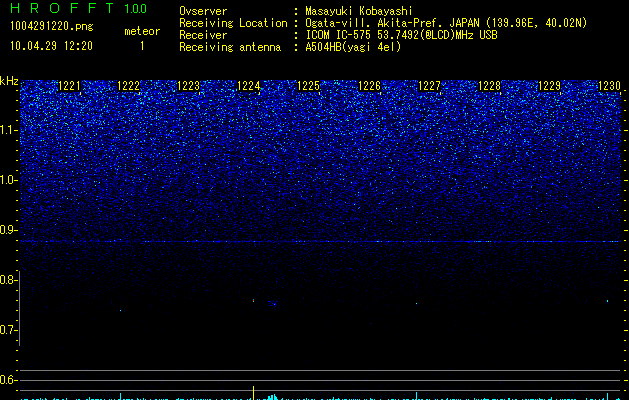The image size is (629, 400).
Task: Click the 1230 time marker
Action: click(609, 86)
